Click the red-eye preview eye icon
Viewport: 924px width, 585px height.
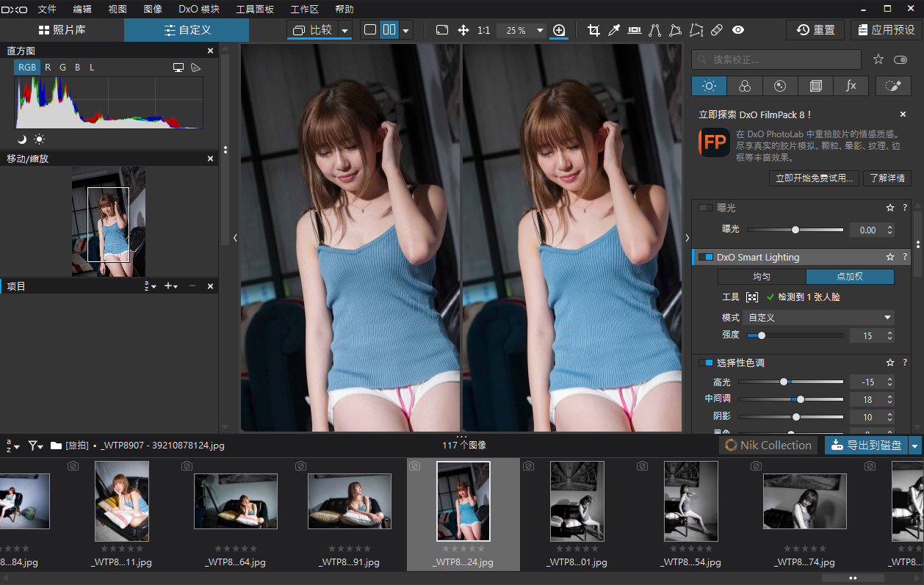pos(738,30)
